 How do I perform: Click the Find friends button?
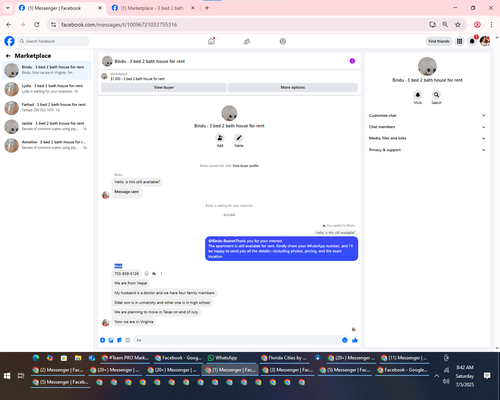click(x=439, y=41)
